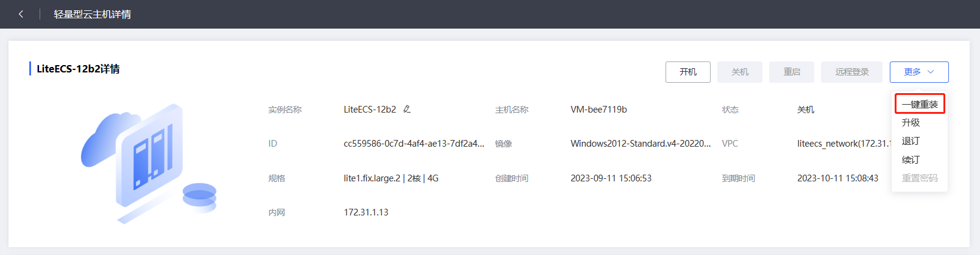
Task: Click the edit pencil beside LiteECS-12b2
Action: [407, 110]
